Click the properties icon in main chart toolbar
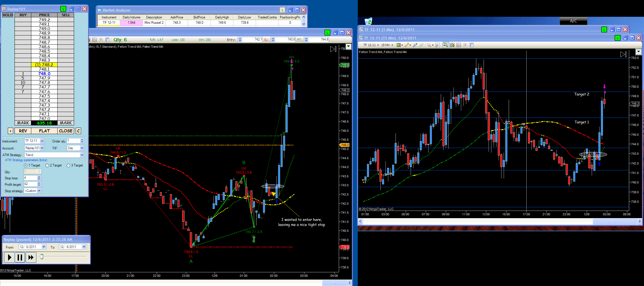Viewport: 644px width, 286px height. (107, 40)
